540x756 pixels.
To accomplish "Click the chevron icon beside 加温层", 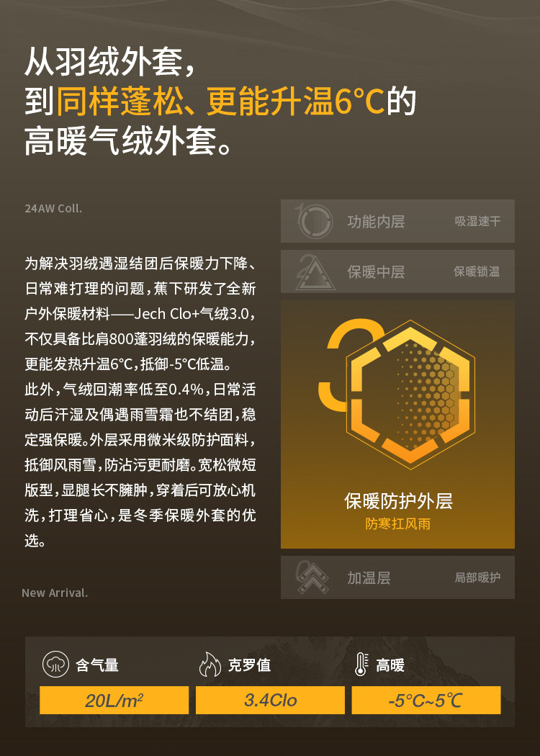I will pyautogui.click(x=313, y=577).
